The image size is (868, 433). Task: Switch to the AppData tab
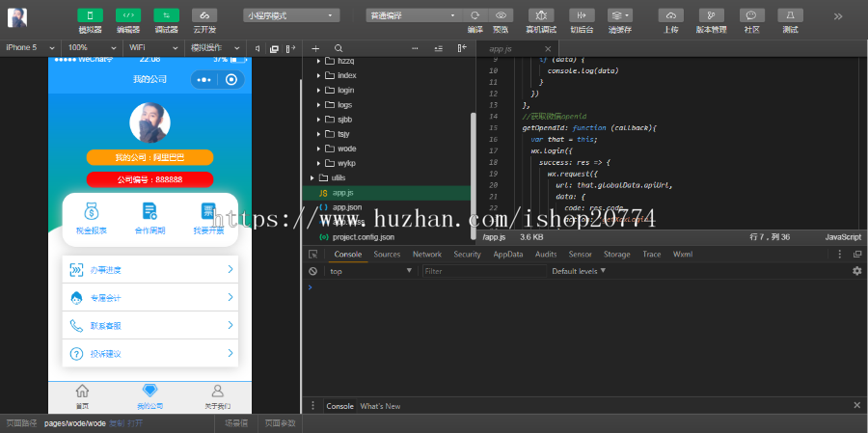[507, 255]
